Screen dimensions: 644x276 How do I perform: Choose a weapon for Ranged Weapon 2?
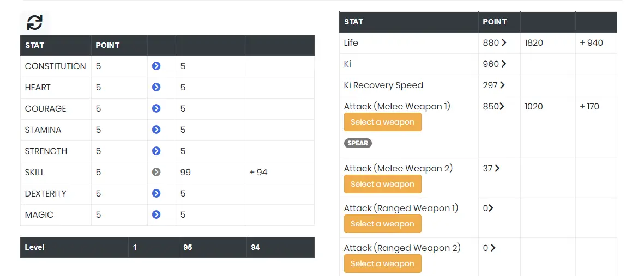tap(383, 263)
